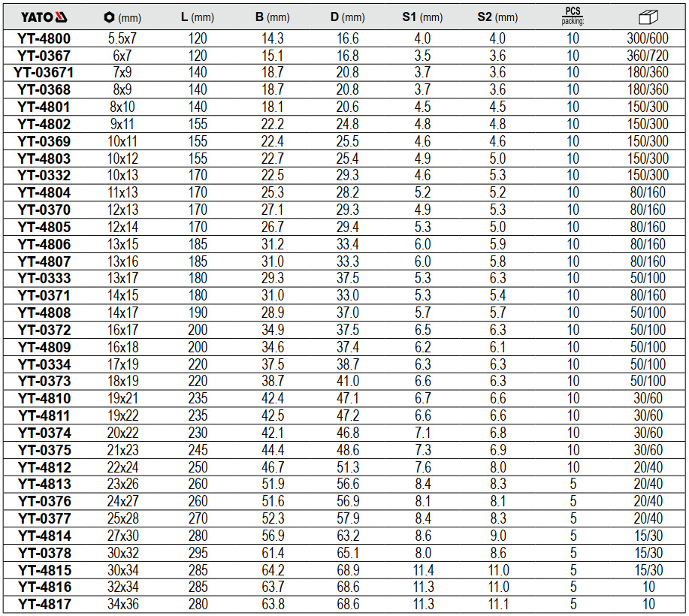This screenshot has height=616, width=689.
Task: Select the 11.4 value in S1 column
Action: coord(422,570)
